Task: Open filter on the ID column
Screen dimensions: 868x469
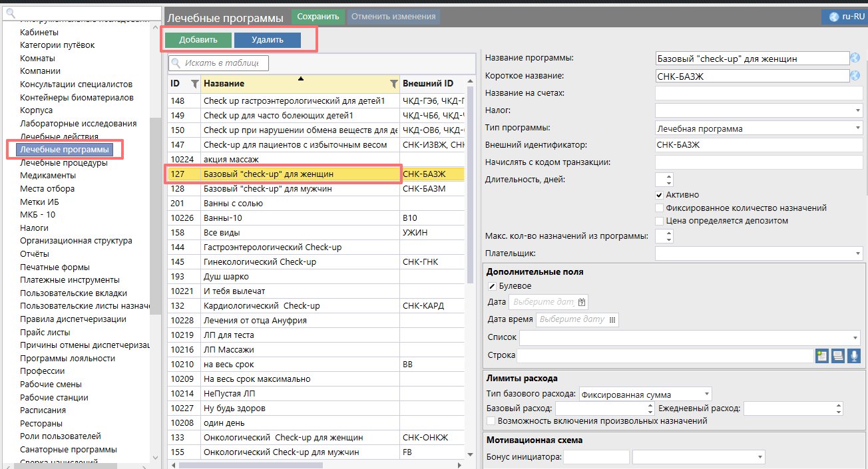Action: coord(194,84)
